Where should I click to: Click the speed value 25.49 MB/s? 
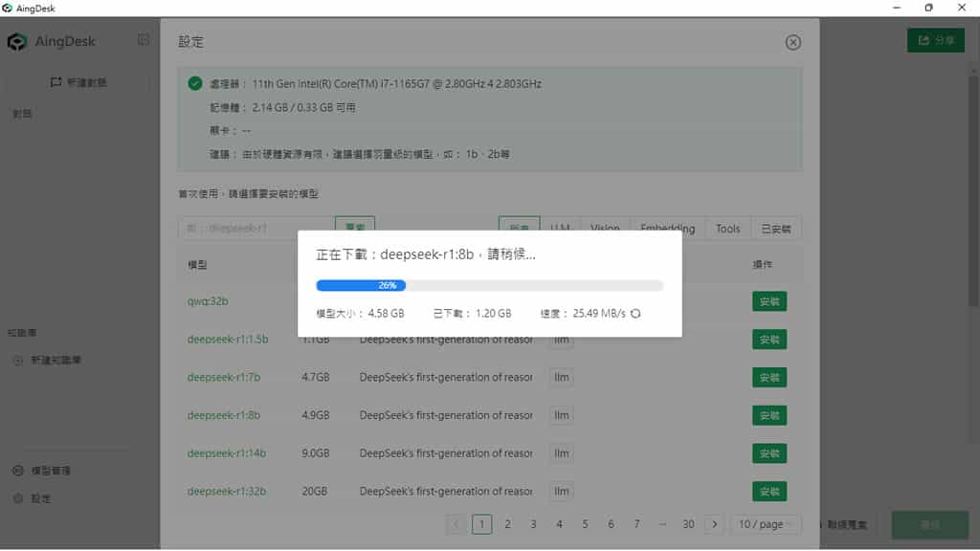[x=599, y=313]
